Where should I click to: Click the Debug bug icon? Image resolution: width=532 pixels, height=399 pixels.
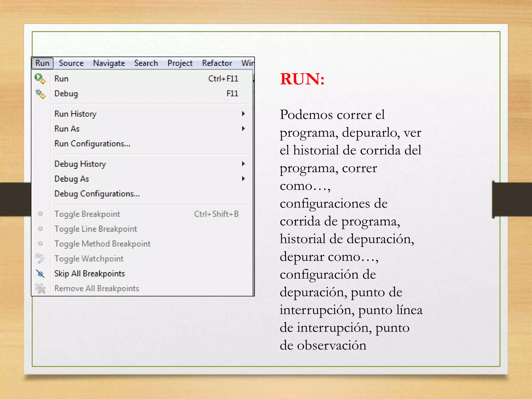pos(40,94)
